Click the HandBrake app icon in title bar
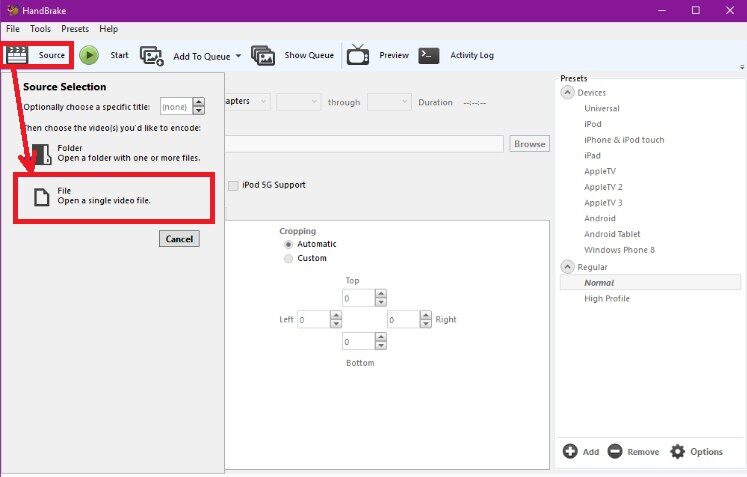 (13, 10)
